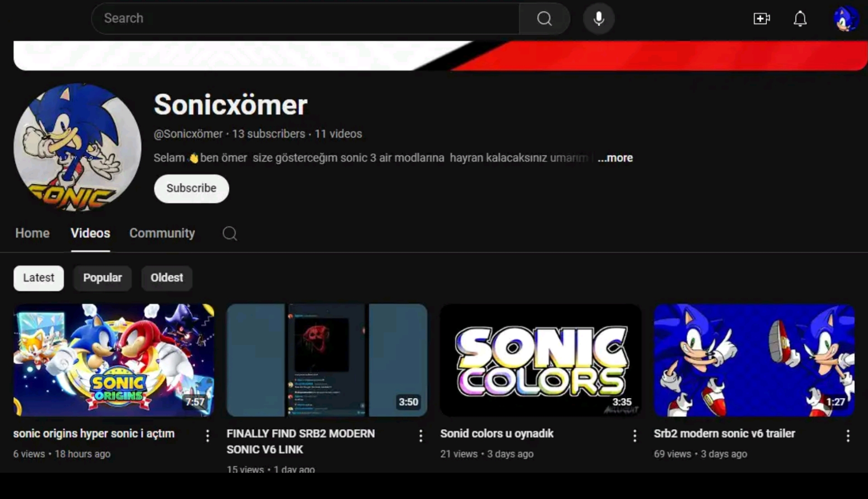The width and height of the screenshot is (868, 499).
Task: Click the '11 videos' text
Action: point(338,134)
